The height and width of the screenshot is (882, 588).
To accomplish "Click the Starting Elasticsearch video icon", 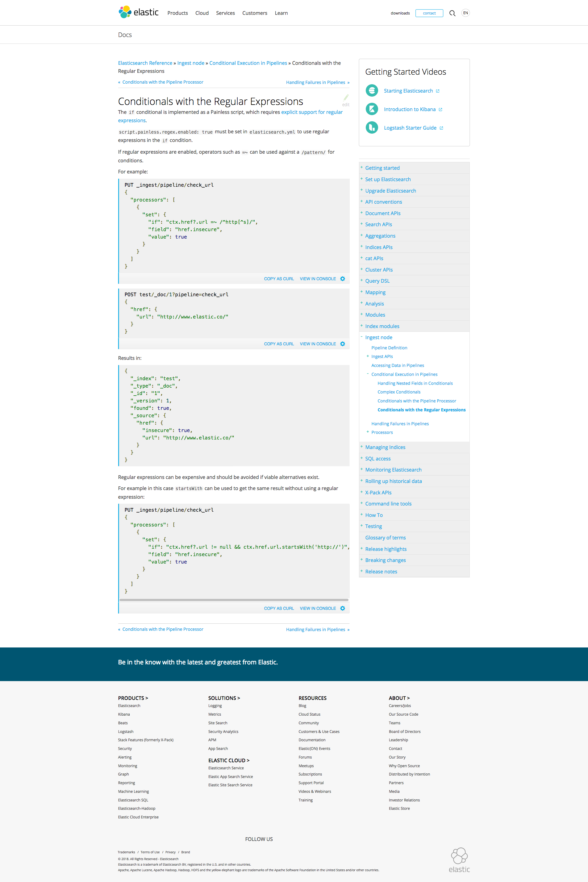I will [x=372, y=91].
